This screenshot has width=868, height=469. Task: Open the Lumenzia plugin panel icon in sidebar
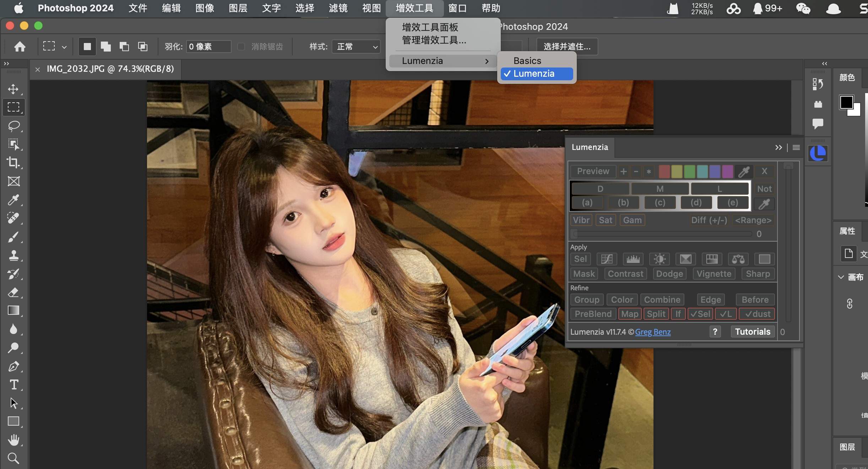coord(818,153)
